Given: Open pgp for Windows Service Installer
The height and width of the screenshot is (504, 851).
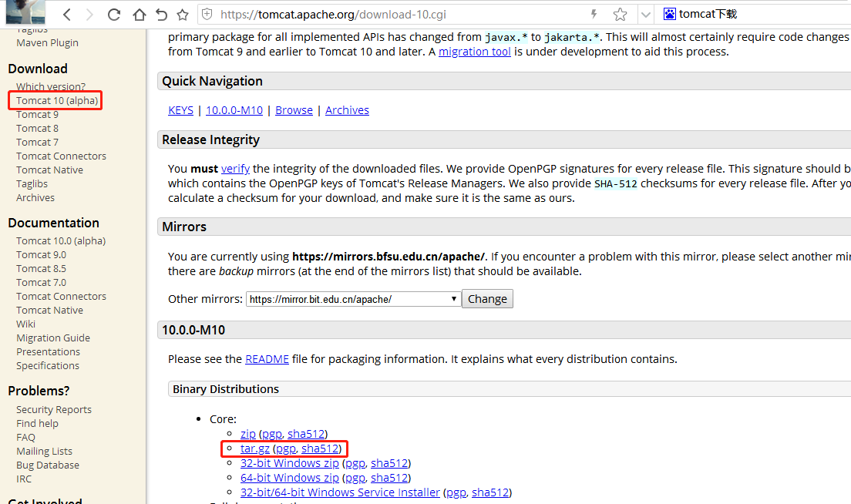Looking at the screenshot, I should click(x=456, y=492).
